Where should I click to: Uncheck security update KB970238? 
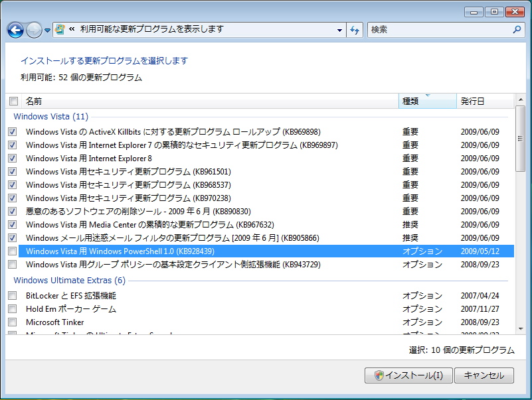(13, 198)
